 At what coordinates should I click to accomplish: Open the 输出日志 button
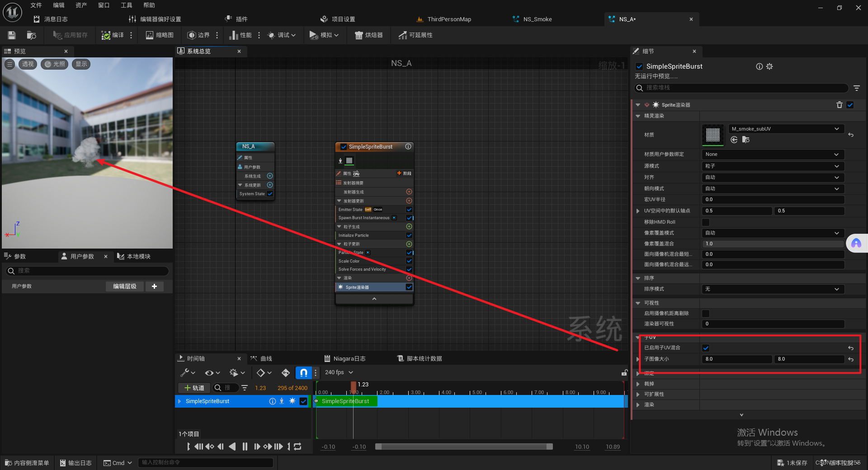pyautogui.click(x=76, y=463)
